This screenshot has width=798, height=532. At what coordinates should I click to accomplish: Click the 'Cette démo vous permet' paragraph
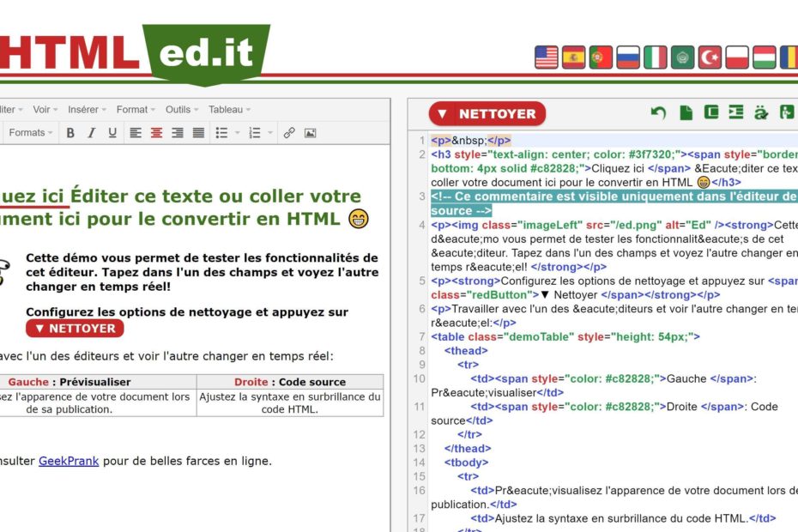(x=202, y=272)
